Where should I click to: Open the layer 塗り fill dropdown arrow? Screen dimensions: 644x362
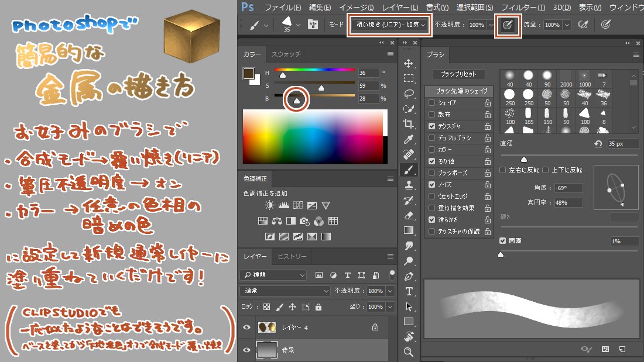point(390,306)
